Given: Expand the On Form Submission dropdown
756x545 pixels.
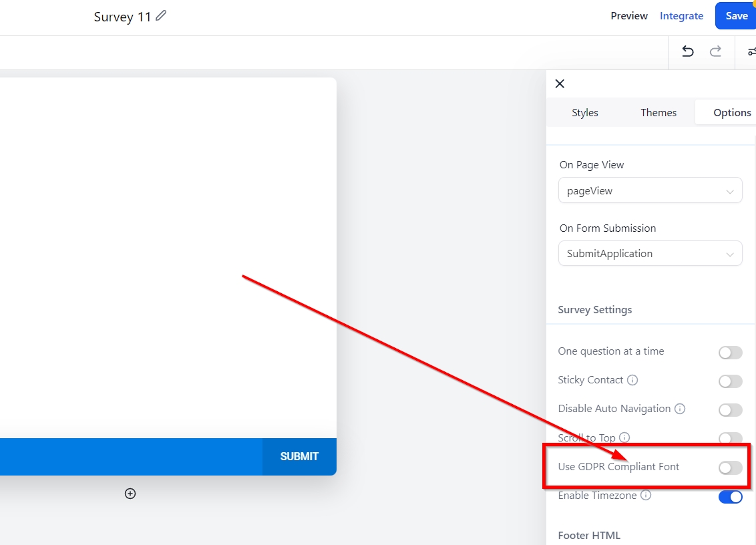Looking at the screenshot, I should pyautogui.click(x=650, y=254).
